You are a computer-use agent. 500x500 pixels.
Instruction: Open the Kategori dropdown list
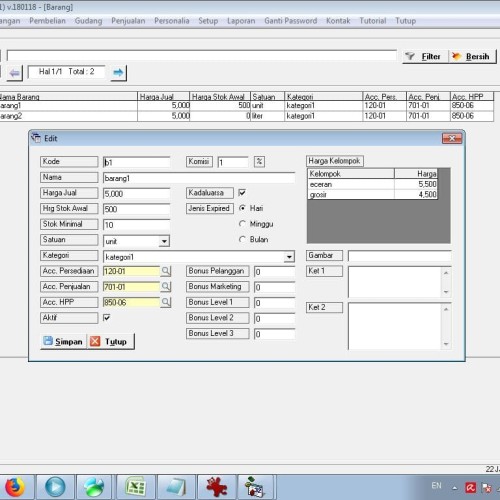pyautogui.click(x=289, y=257)
